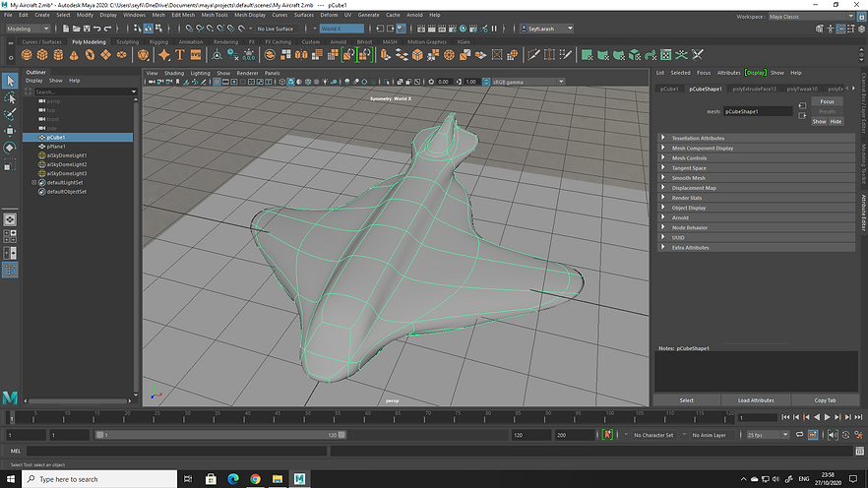Create a polygon cube from the shelf

[x=42, y=55]
